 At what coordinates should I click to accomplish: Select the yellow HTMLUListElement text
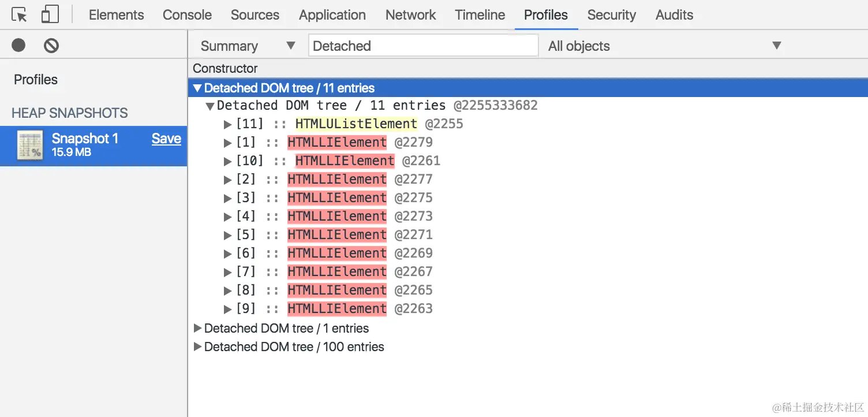point(356,124)
